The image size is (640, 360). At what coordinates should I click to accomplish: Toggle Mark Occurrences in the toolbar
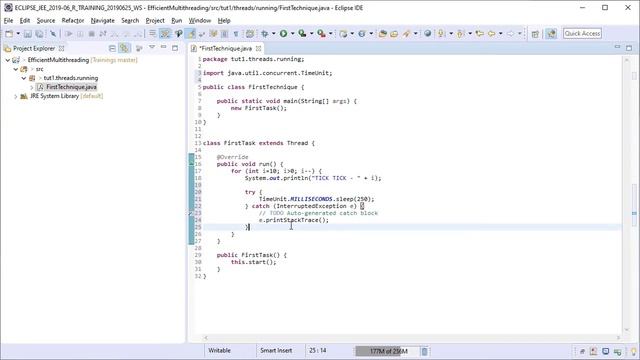191,33
